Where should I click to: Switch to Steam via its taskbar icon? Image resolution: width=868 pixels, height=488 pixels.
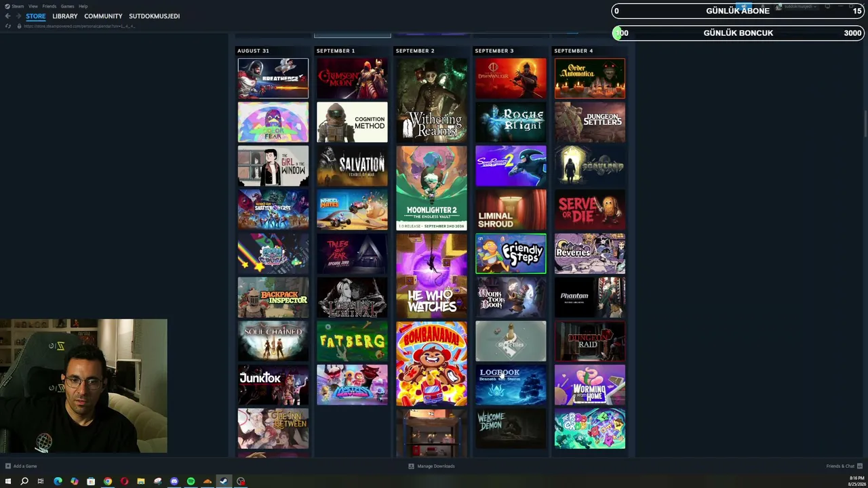click(x=224, y=481)
